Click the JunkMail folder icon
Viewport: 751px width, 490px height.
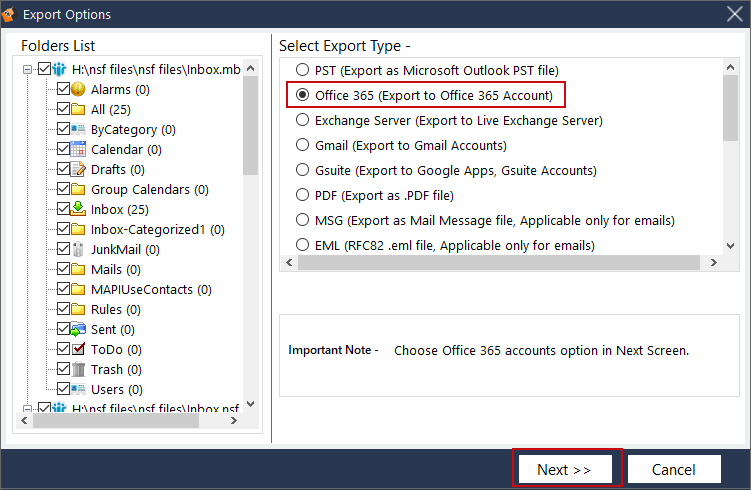79,249
